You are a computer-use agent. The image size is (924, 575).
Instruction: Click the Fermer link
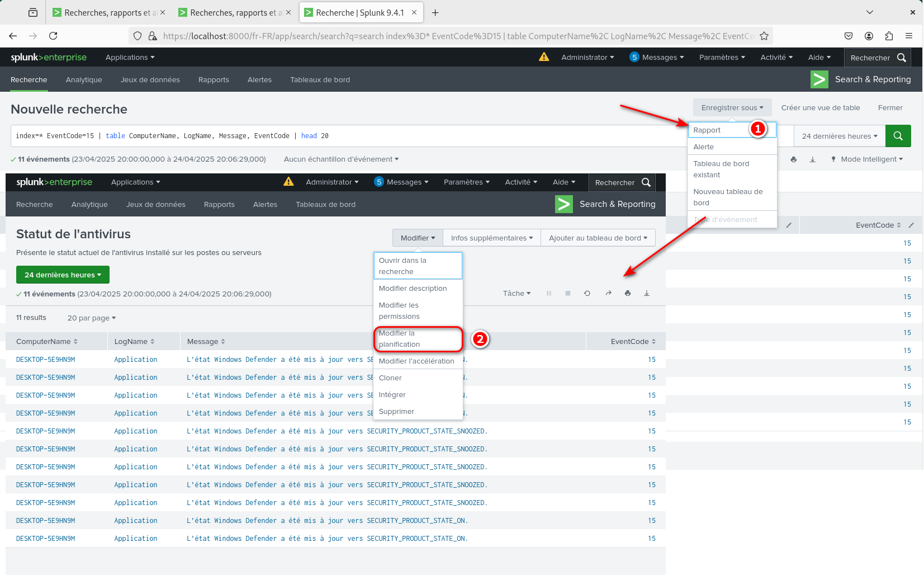pos(890,107)
